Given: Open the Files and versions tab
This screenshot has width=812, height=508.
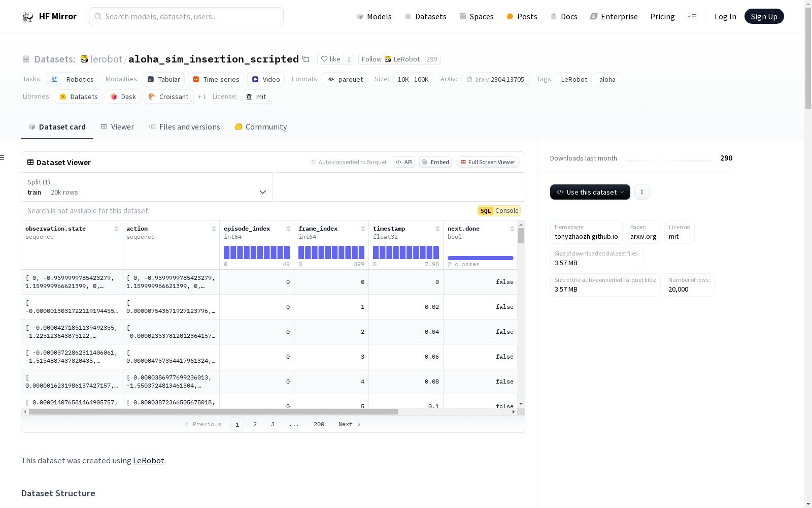Looking at the screenshot, I should coord(184,127).
